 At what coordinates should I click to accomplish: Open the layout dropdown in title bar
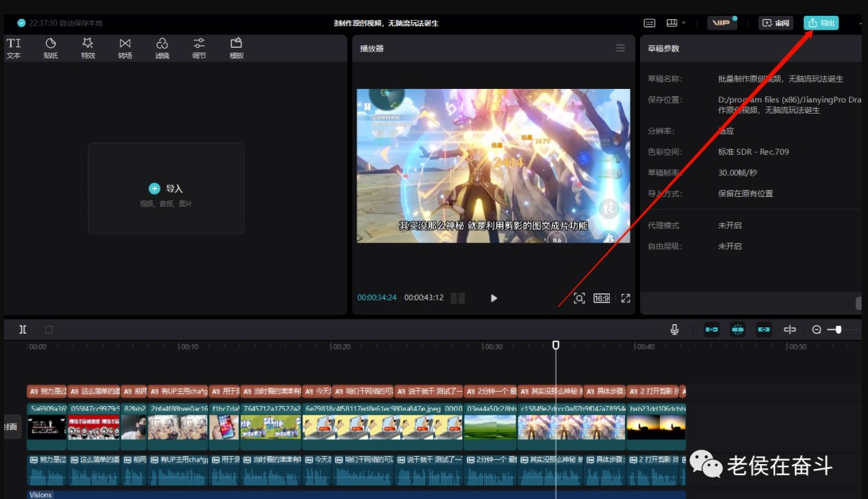click(x=676, y=23)
